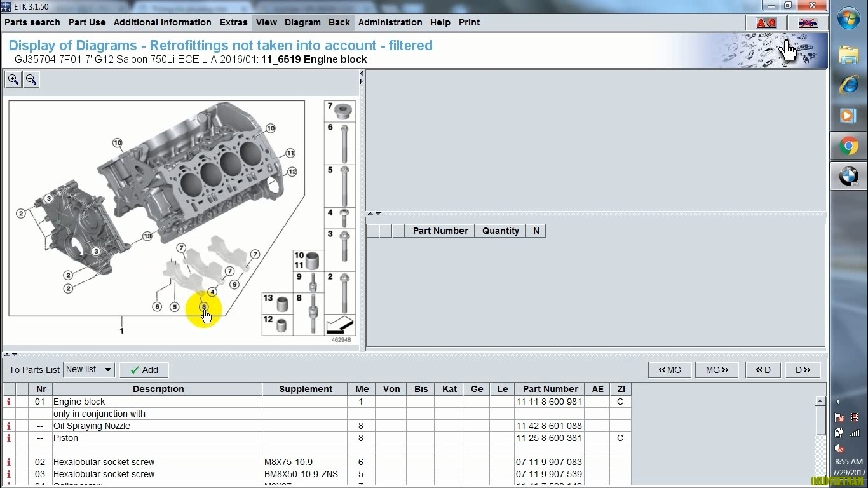
Task: Click info icon for row 03
Action: [x=9, y=474]
